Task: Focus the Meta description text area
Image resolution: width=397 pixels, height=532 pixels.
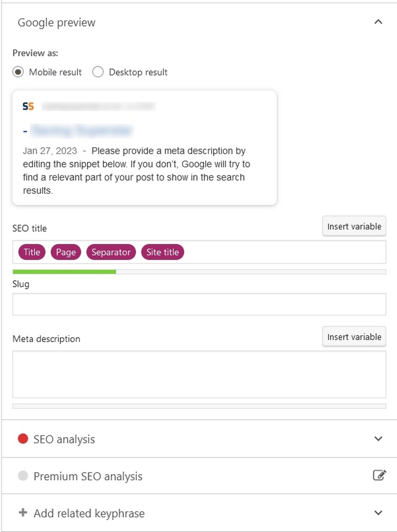Action: (199, 374)
